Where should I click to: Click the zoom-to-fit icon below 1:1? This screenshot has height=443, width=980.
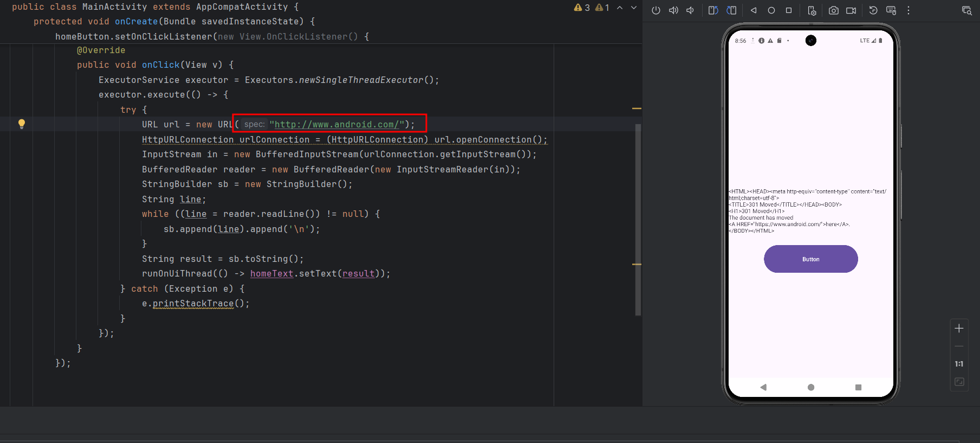tap(959, 382)
